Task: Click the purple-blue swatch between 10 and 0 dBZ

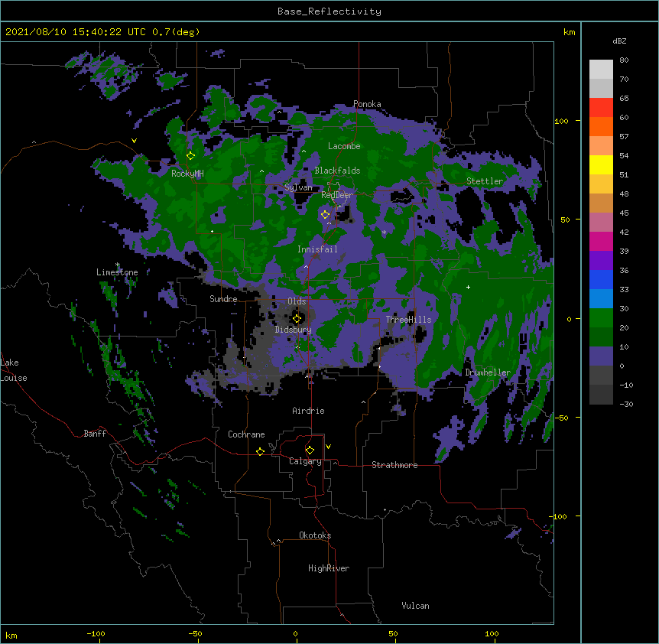Action: pos(601,356)
